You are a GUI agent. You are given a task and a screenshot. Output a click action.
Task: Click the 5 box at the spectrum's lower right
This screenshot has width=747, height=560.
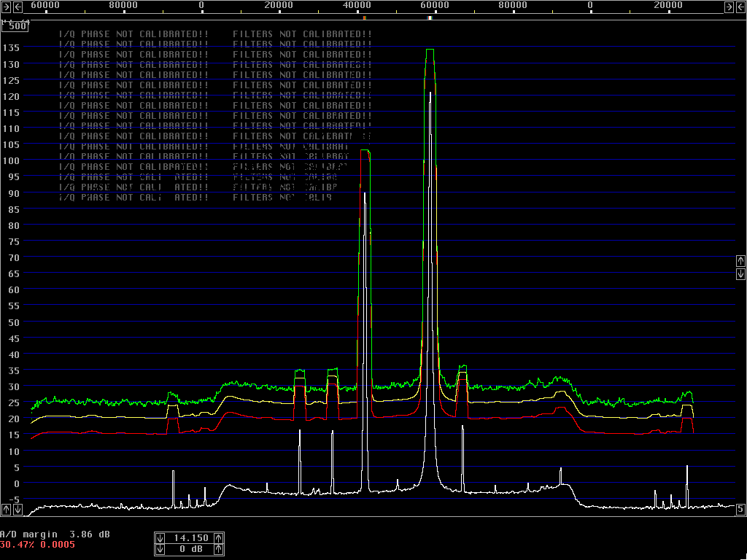click(x=740, y=510)
